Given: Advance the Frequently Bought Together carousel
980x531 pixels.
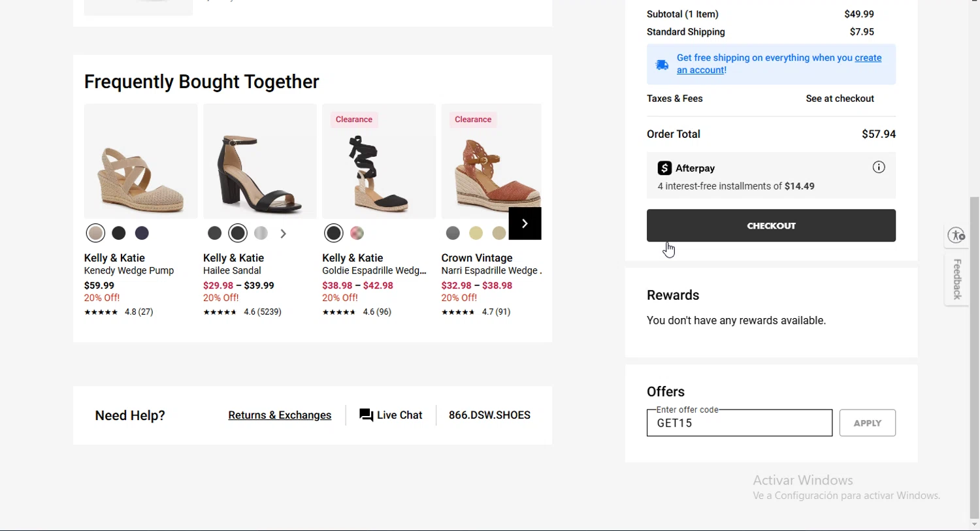Looking at the screenshot, I should point(525,223).
